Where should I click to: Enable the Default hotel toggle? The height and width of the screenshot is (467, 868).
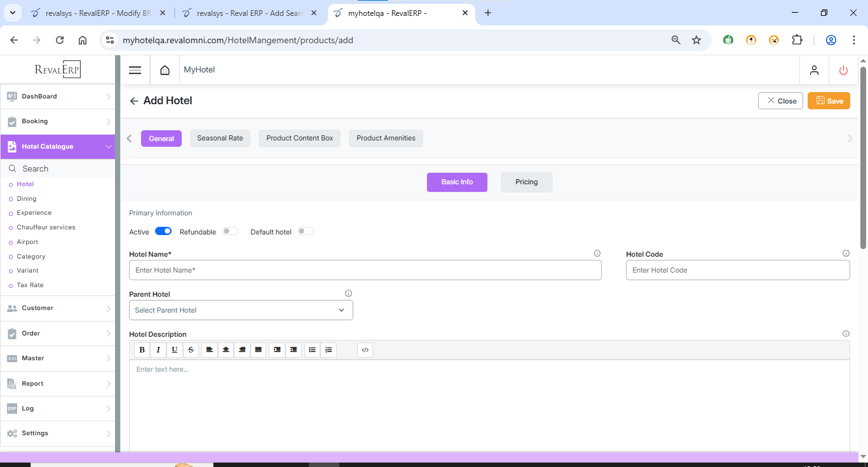pos(306,231)
